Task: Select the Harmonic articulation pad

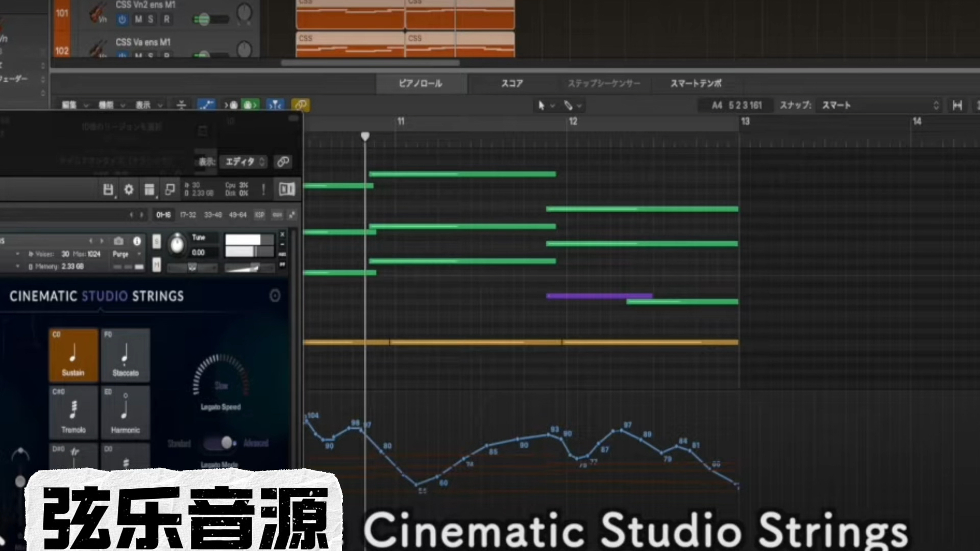Action: click(x=125, y=412)
